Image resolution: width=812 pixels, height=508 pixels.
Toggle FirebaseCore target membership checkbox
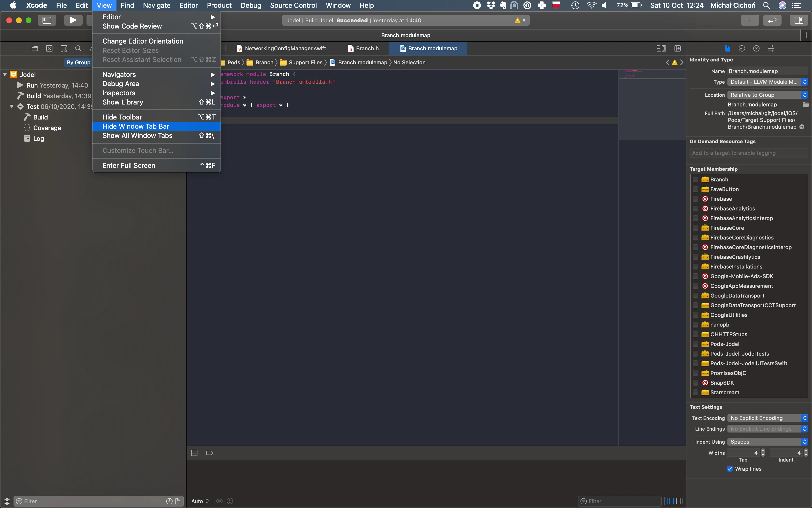696,228
